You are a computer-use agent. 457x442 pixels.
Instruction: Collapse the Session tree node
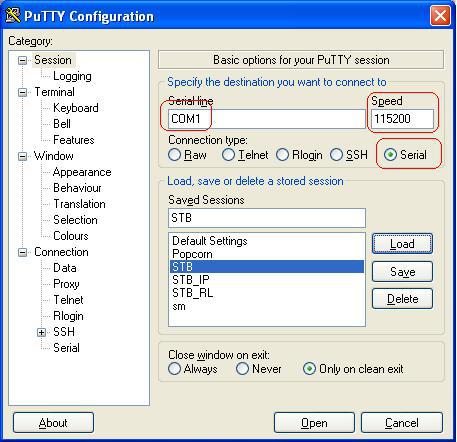coord(22,60)
